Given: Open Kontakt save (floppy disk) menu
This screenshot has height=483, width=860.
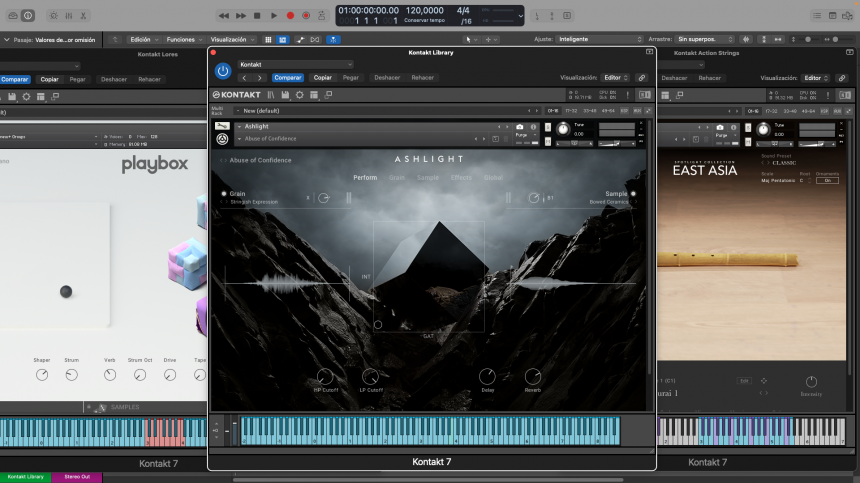Looking at the screenshot, I should tap(285, 95).
